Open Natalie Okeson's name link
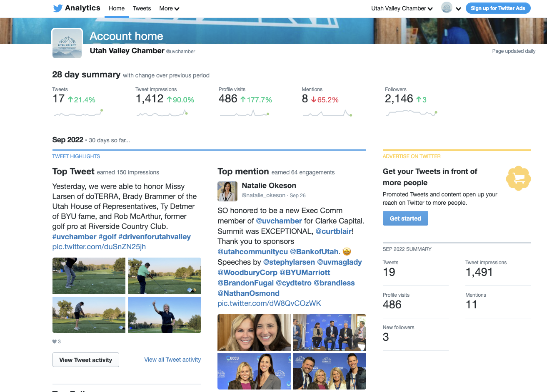The height and width of the screenshot is (392, 547). pyautogui.click(x=269, y=186)
